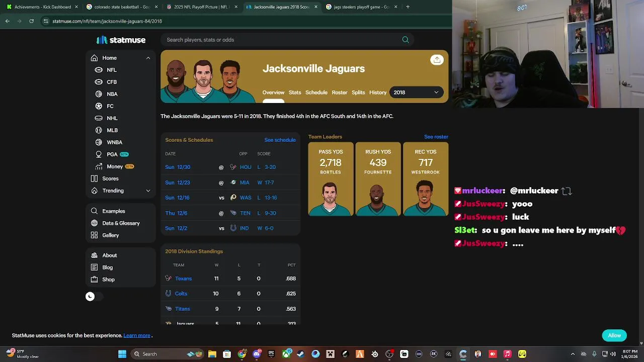Close the colorado state basketball tab
644x362 pixels.
pos(156,7)
